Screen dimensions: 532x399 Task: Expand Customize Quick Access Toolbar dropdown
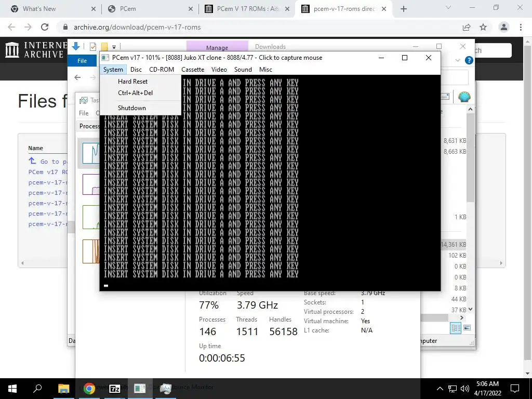[x=114, y=47]
